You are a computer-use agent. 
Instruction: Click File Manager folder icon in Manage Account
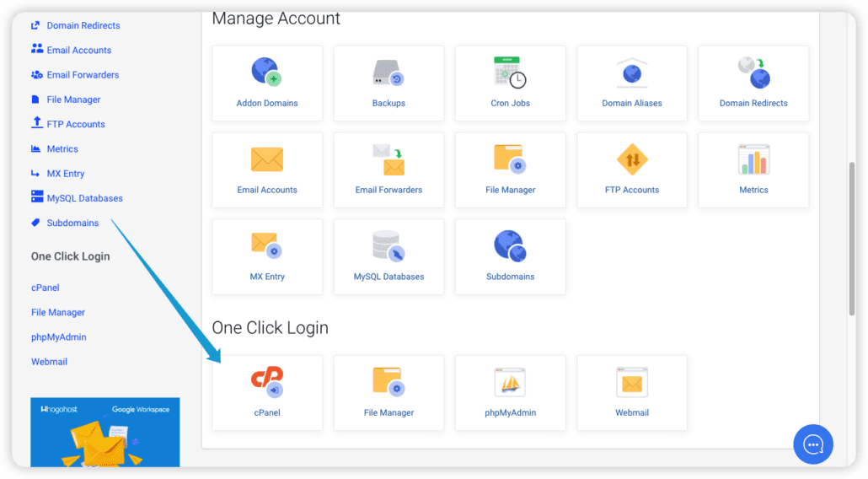coord(510,159)
